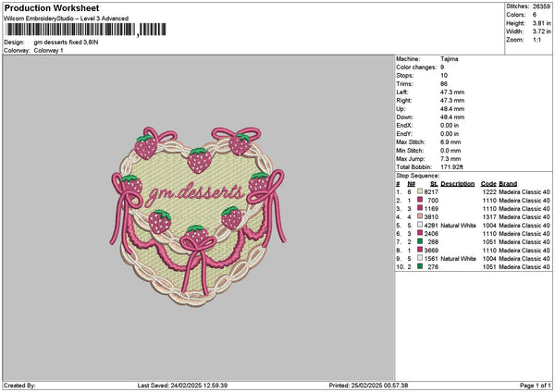Click the pink swatch in stop row 3
The image size is (555, 392).
pos(420,208)
